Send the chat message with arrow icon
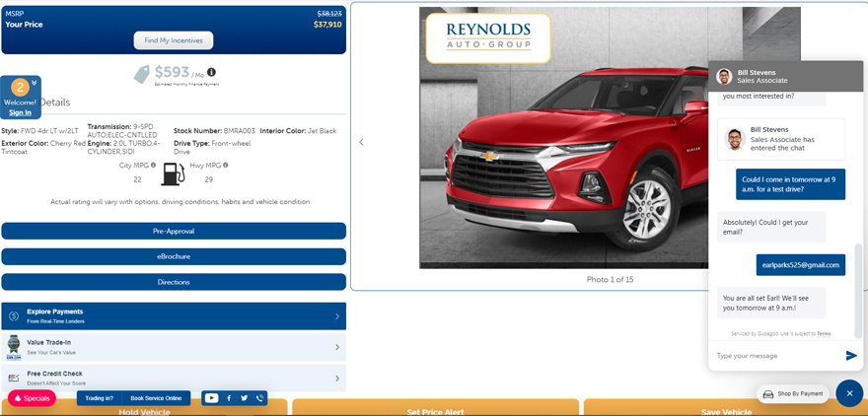Viewport: 868px width, 416px height. point(851,356)
